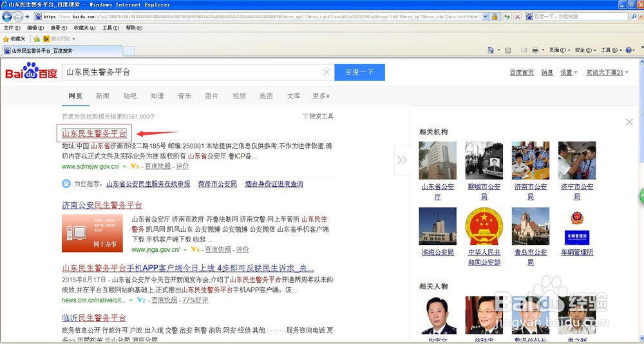
Task: Click the 搜索工具 filter button
Action: point(318,117)
